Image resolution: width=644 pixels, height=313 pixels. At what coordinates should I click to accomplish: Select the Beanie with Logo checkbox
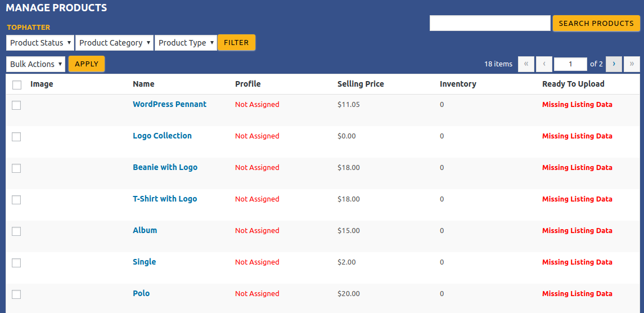tap(16, 168)
